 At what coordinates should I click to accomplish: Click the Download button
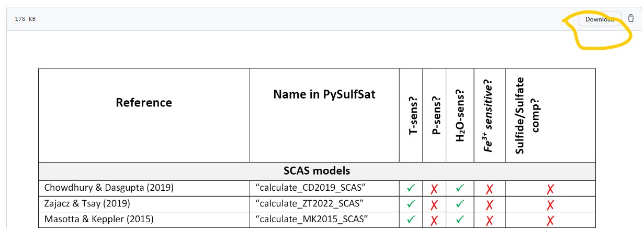[600, 19]
